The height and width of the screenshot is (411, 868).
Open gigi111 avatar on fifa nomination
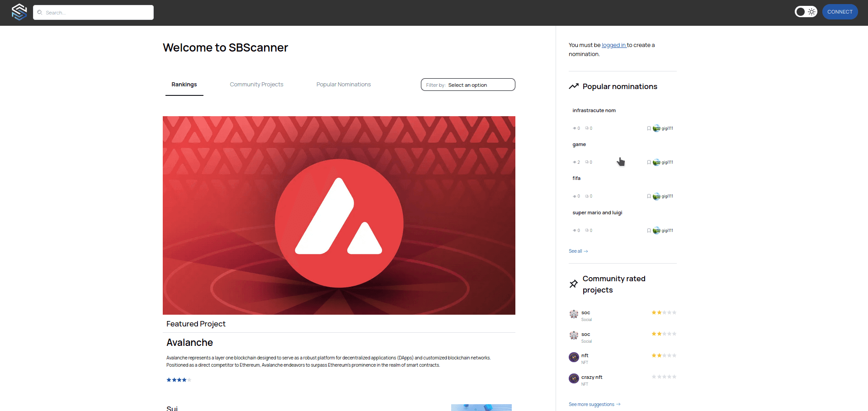tap(656, 196)
